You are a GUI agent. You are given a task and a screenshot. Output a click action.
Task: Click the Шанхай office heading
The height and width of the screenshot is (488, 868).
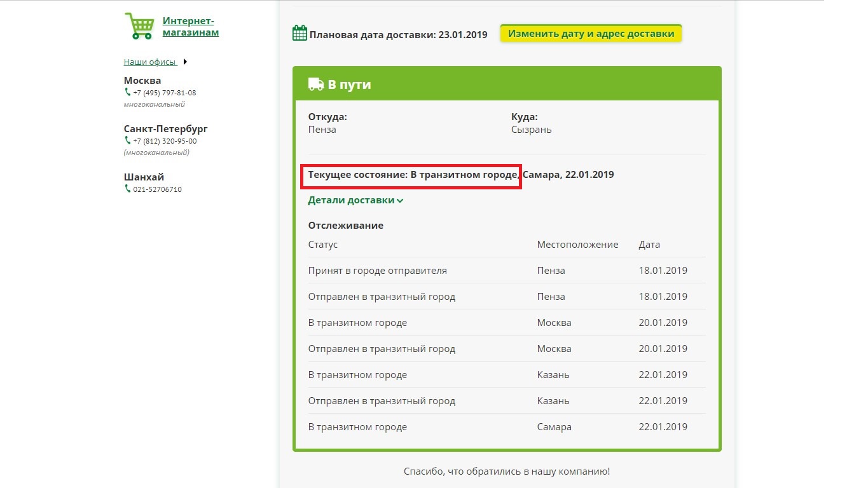[x=144, y=177]
